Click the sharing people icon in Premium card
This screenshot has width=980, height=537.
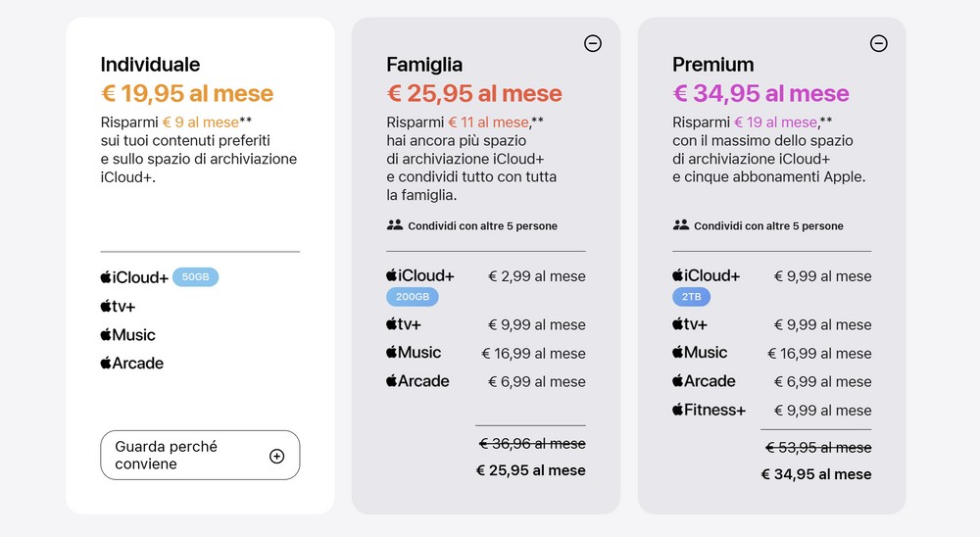click(681, 225)
